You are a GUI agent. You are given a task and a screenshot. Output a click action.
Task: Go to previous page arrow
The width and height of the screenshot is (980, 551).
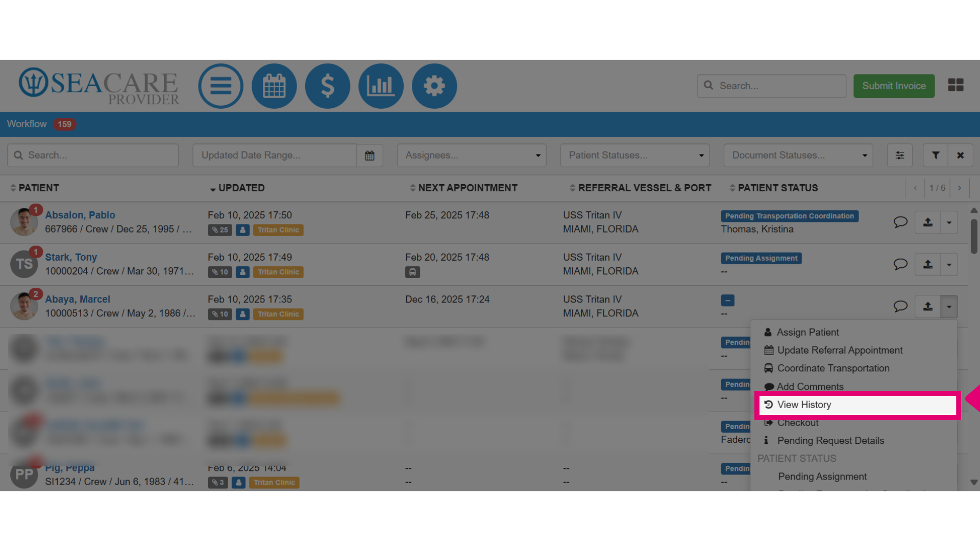click(915, 188)
